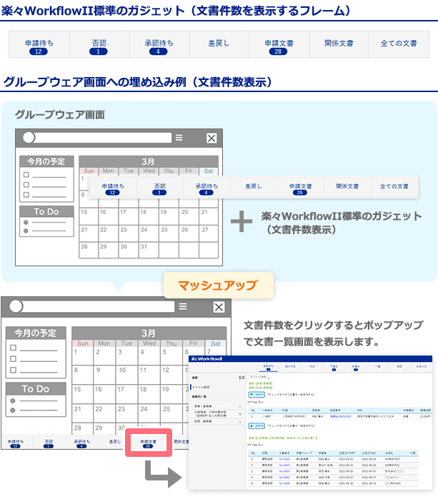The width and height of the screenshot is (438, 504).
Task: Click the round icon in the upper groupware header
Action: pos(29,138)
